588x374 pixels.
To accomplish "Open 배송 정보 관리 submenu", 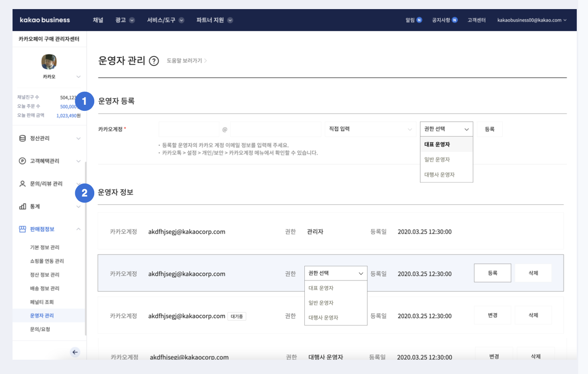I will (45, 288).
